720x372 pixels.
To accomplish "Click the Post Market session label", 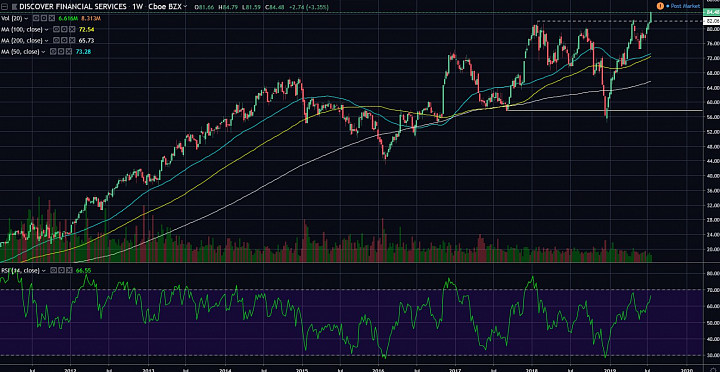I will [x=685, y=6].
